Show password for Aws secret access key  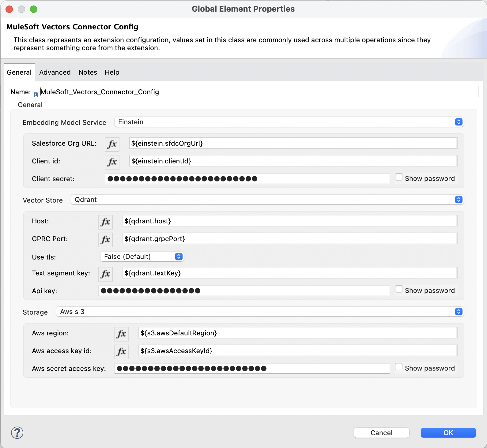pos(399,367)
